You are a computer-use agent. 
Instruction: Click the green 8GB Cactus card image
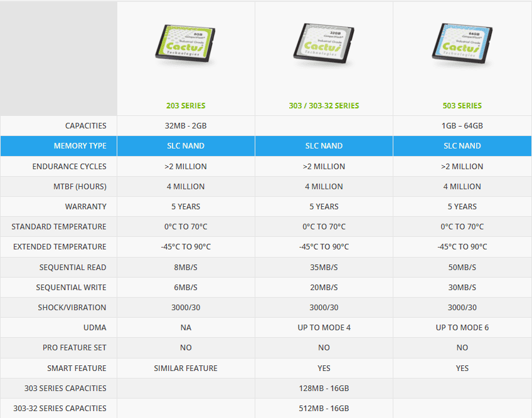(185, 43)
